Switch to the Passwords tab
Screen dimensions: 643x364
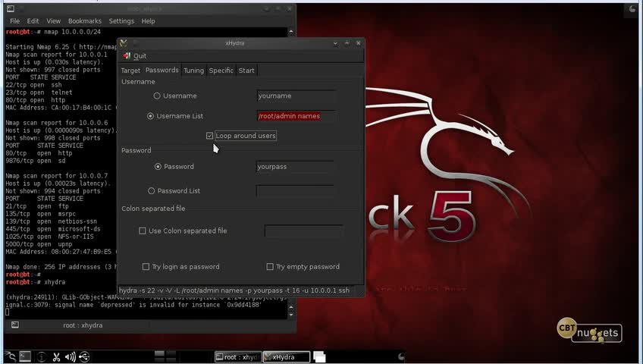[162, 70]
